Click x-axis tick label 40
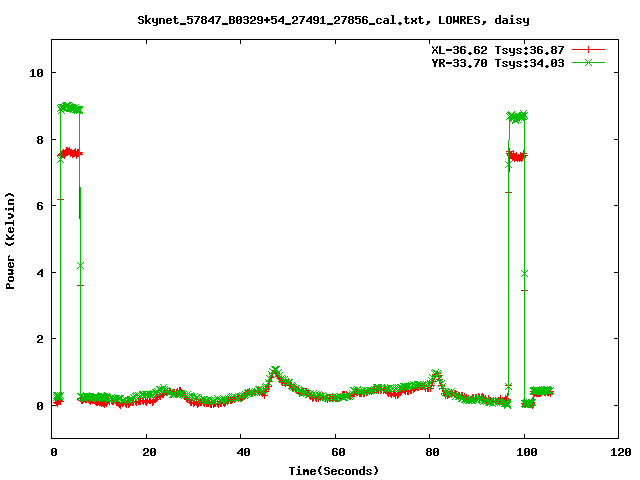The image size is (640, 480). coord(243,452)
